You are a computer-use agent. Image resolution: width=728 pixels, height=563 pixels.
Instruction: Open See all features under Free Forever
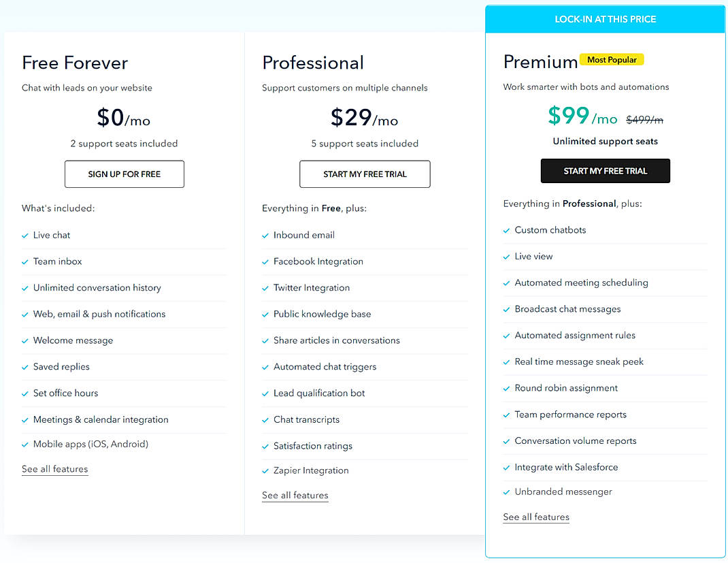coord(54,469)
